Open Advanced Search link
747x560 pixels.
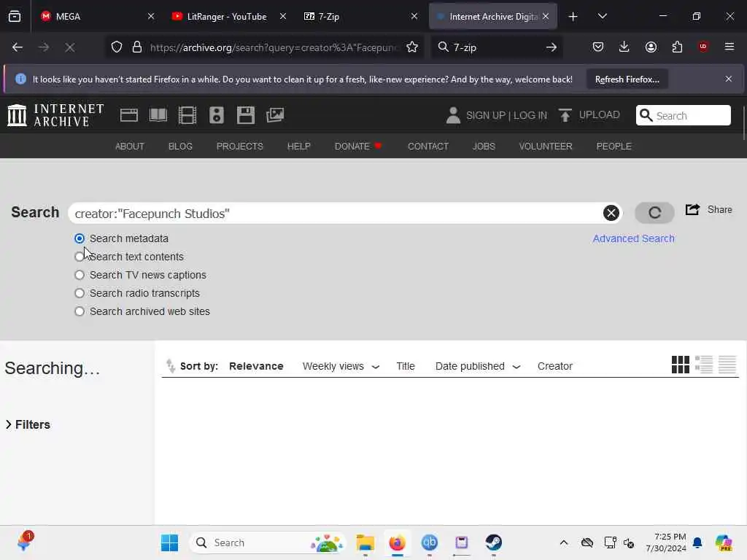click(x=633, y=238)
